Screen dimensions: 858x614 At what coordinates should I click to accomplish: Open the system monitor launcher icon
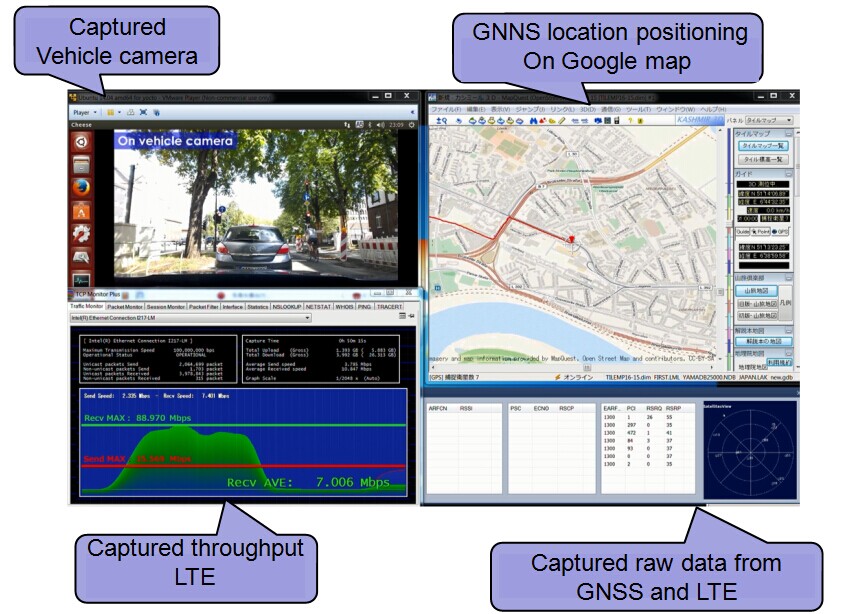81,280
